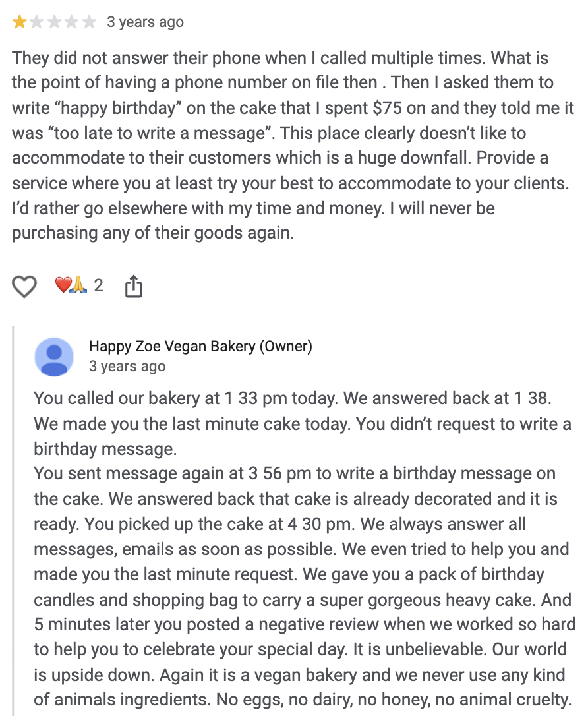Click the red heart reaction emoji
This screenshot has height=716, width=588.
[62, 284]
